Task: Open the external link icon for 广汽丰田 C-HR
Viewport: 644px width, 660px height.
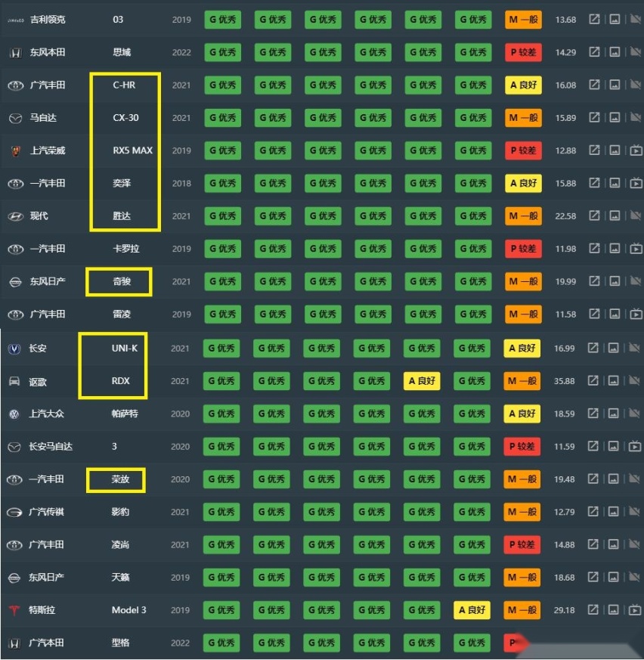Action: coord(594,85)
